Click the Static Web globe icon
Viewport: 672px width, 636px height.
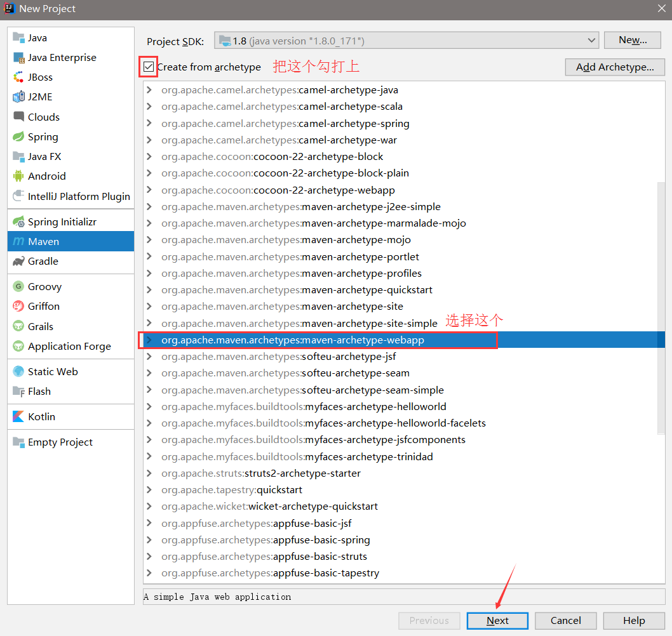pos(18,371)
